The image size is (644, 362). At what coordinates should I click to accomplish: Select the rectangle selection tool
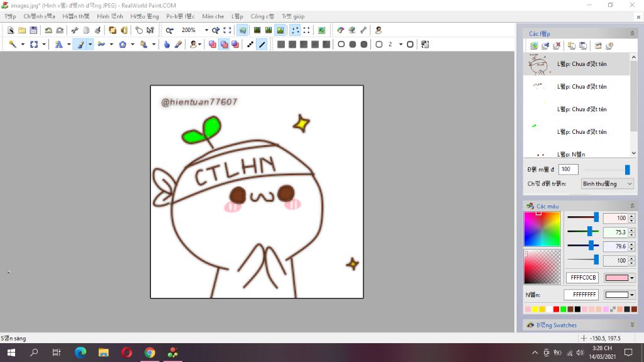click(x=34, y=45)
